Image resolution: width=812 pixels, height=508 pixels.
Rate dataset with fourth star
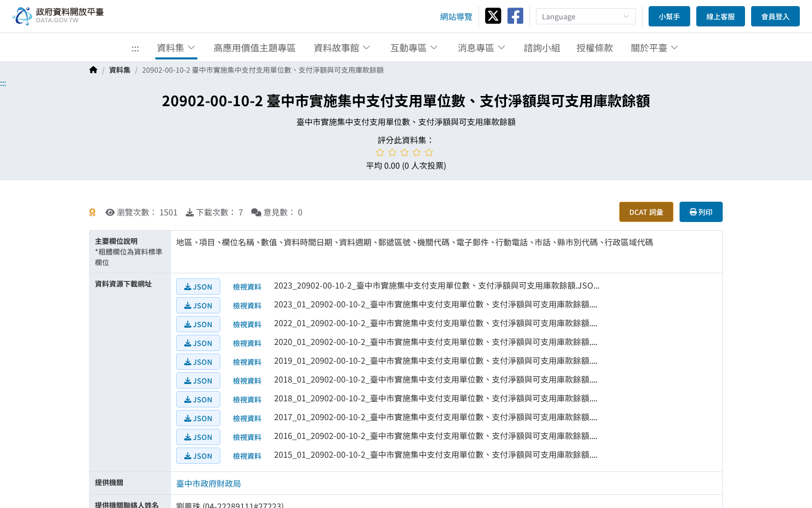click(417, 152)
